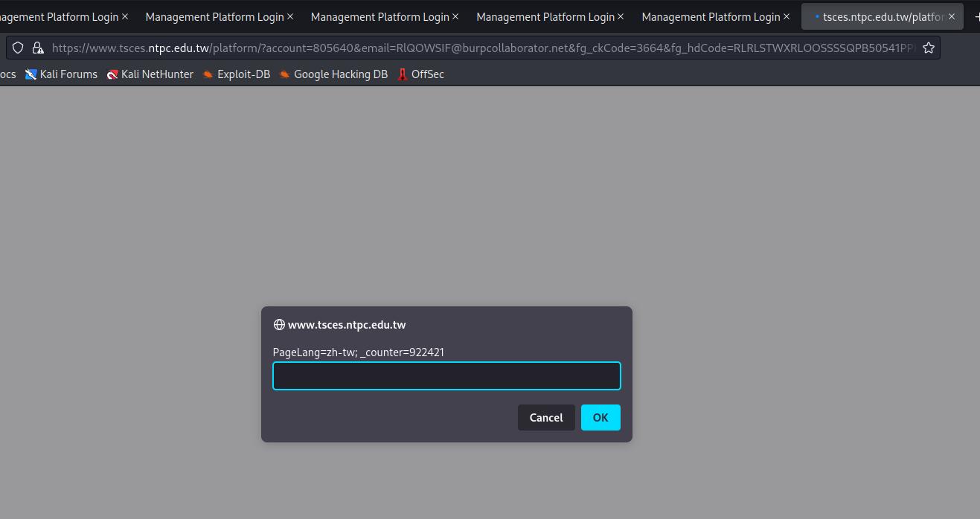
Task: Select the 'PageLang=zh-tw; _counter=922421' message text
Action: (x=359, y=352)
